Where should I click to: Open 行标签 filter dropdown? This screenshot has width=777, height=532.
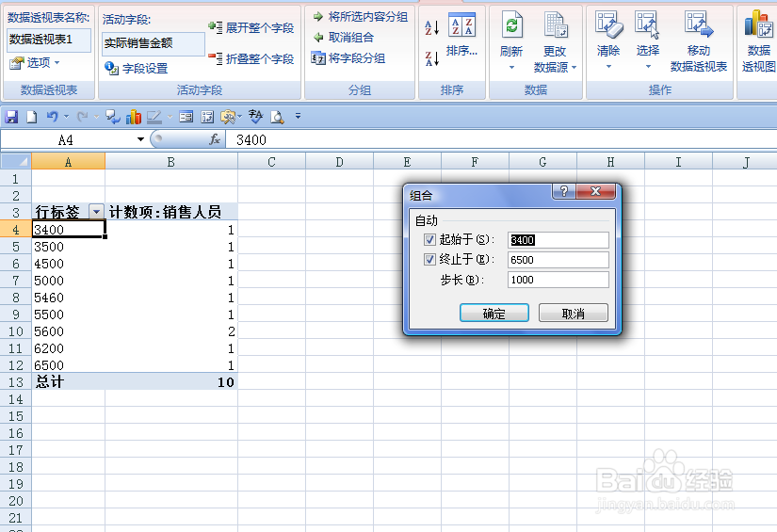tap(97, 212)
